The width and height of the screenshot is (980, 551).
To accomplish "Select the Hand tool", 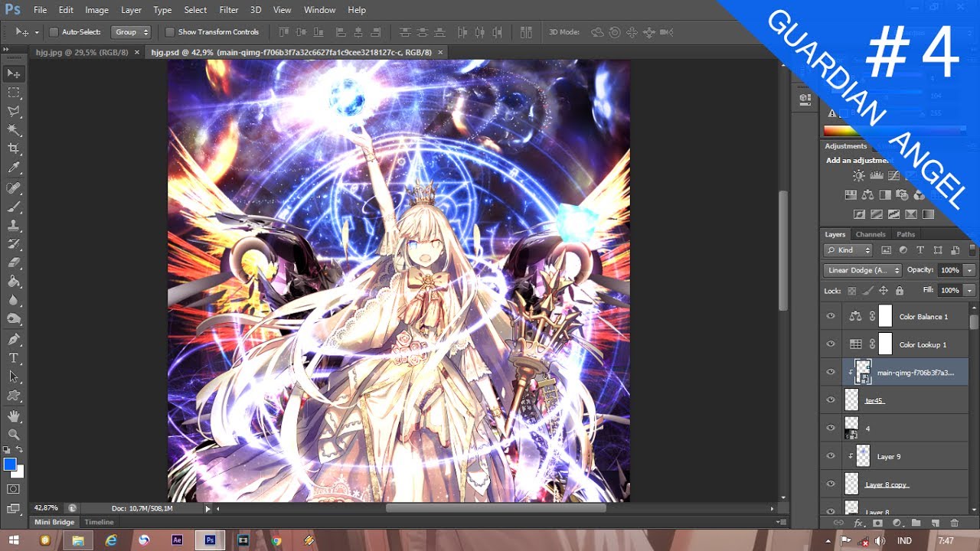I will [x=14, y=416].
